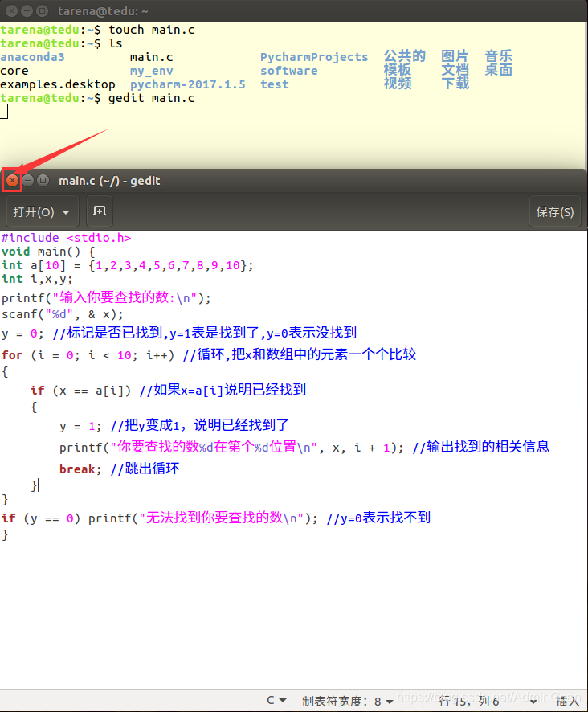Click the y = 1; statement

point(80,426)
